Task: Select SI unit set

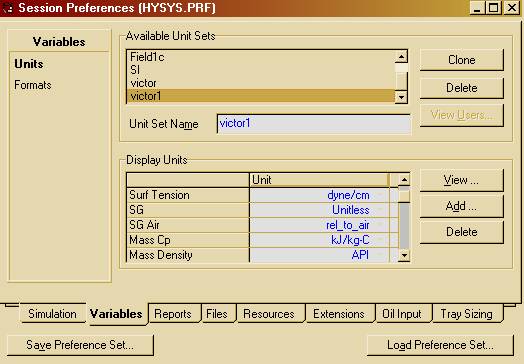Action: (261, 70)
